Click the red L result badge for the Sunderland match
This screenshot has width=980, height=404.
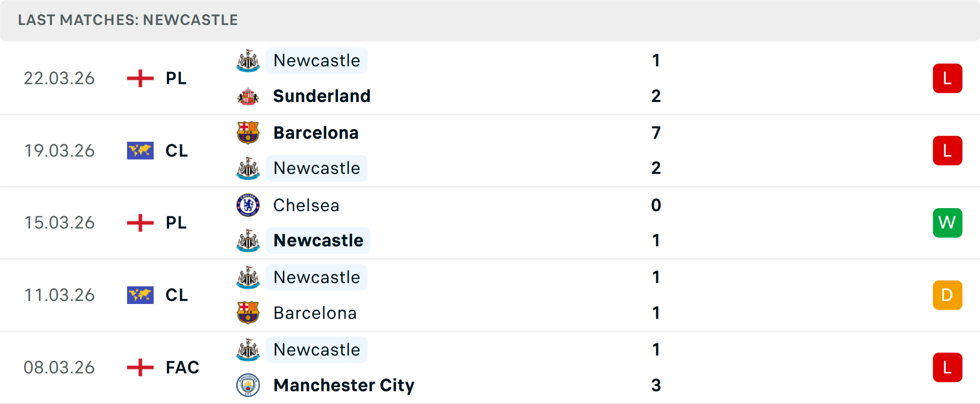[947, 78]
